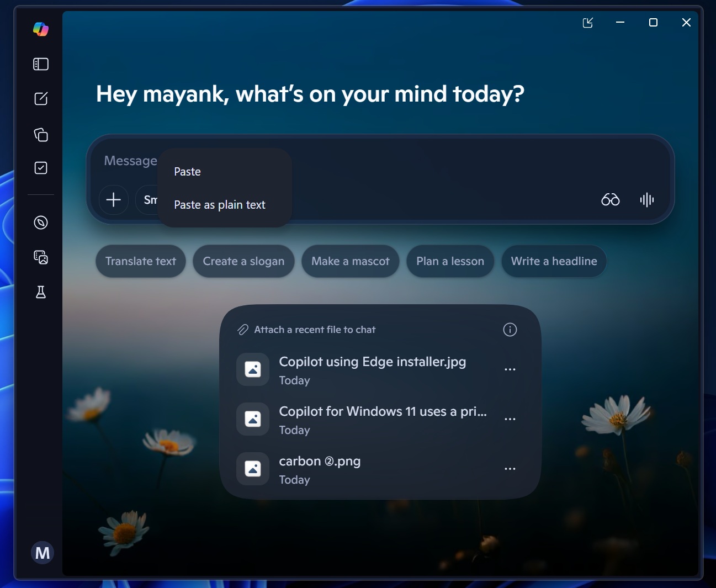Open more options for carbon ②.png
The height and width of the screenshot is (588, 716).
point(510,468)
